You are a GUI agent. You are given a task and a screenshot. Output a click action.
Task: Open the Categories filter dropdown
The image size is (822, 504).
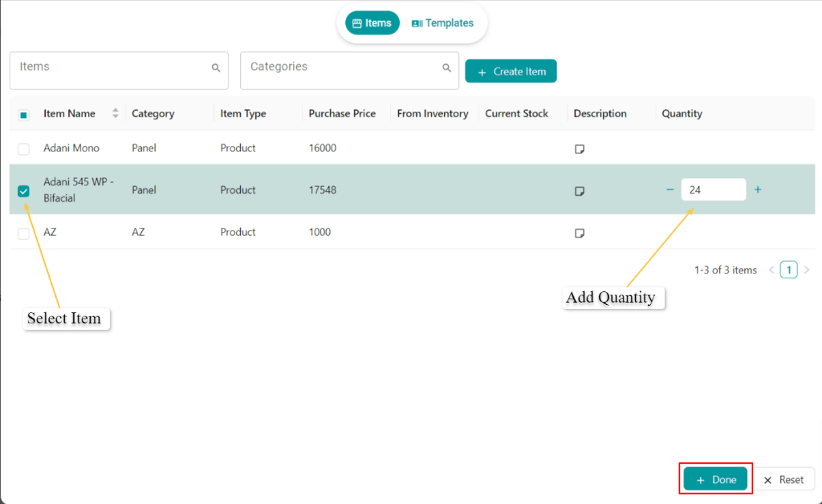pyautogui.click(x=341, y=71)
